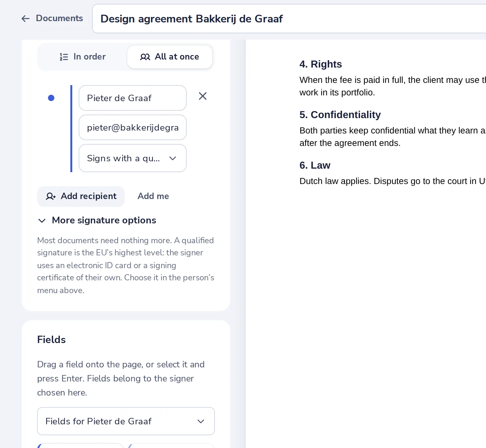Collapse More signature options
The width and height of the screenshot is (486, 448).
click(97, 220)
